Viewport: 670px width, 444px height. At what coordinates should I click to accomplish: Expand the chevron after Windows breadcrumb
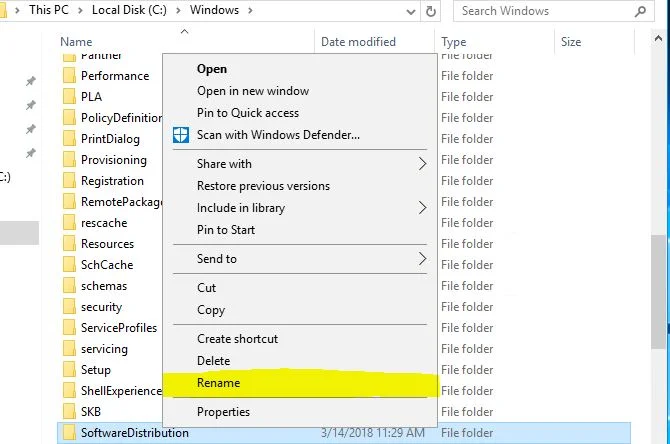(250, 10)
